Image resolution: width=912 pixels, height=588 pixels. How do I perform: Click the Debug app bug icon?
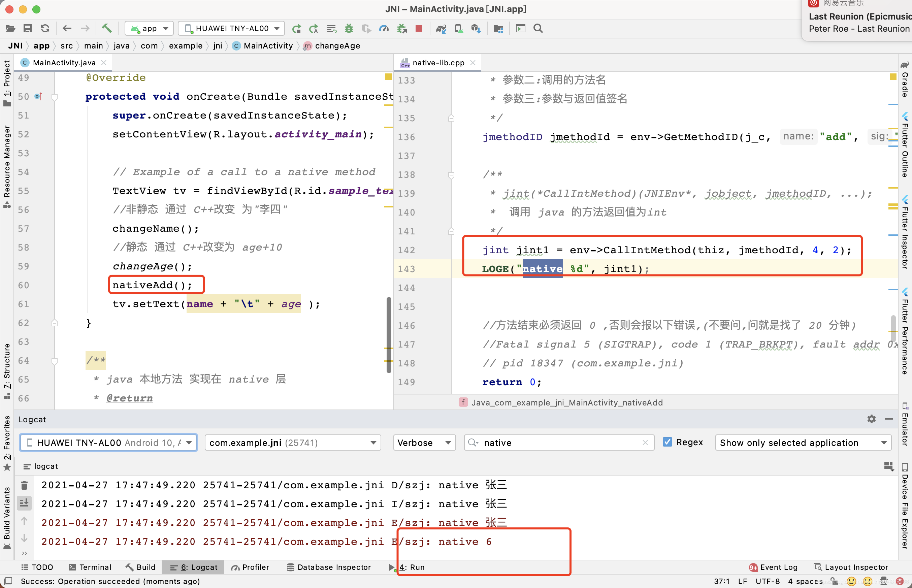349,28
